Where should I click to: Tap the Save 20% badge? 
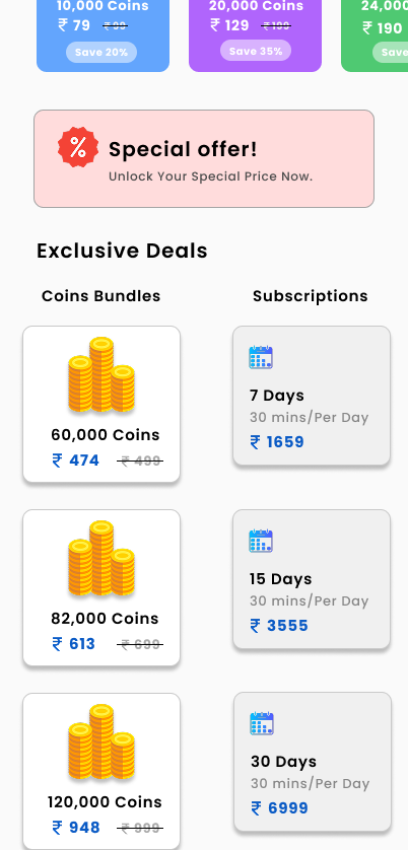101,53
